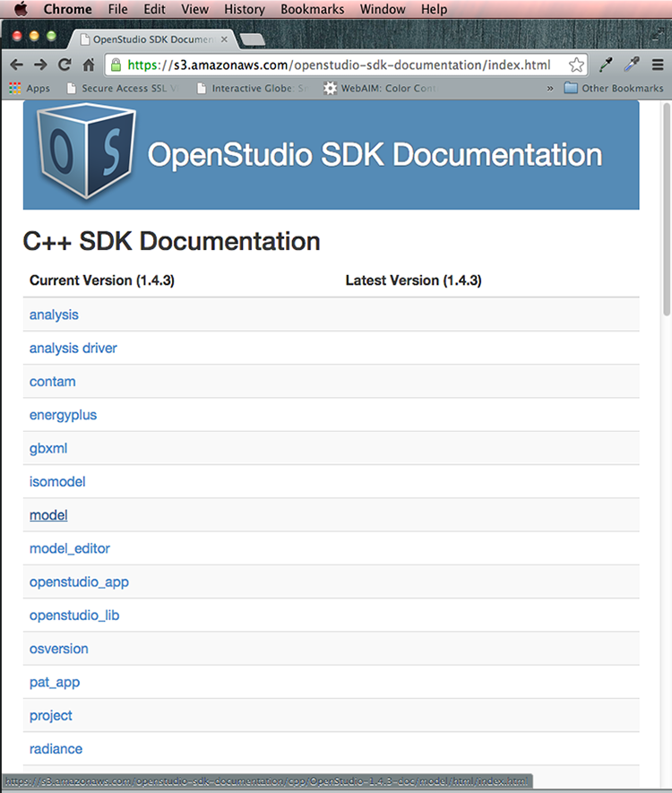Open a new tab button

click(253, 39)
